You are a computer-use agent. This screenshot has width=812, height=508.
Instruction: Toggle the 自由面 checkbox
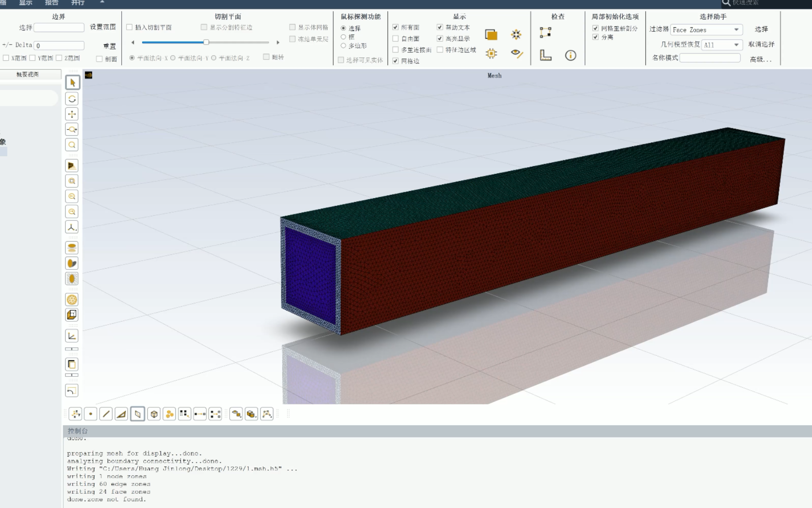click(x=396, y=38)
